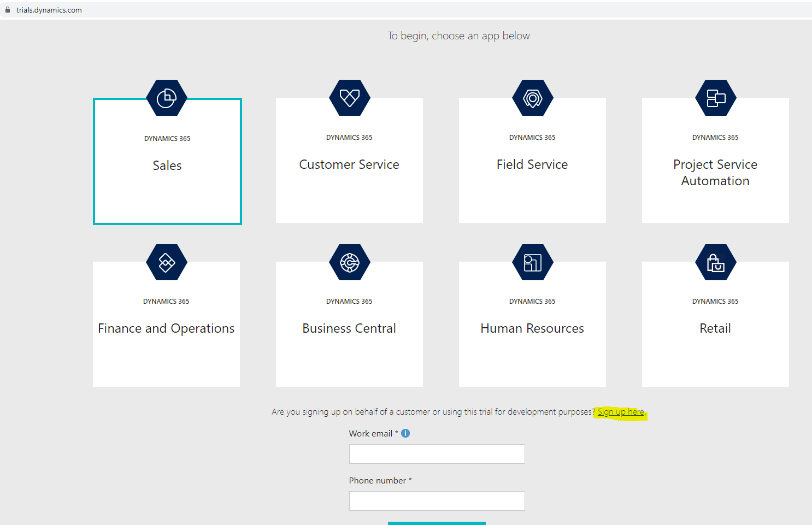The image size is (812, 525).
Task: Select the Customer Service app card
Action: [x=349, y=160]
